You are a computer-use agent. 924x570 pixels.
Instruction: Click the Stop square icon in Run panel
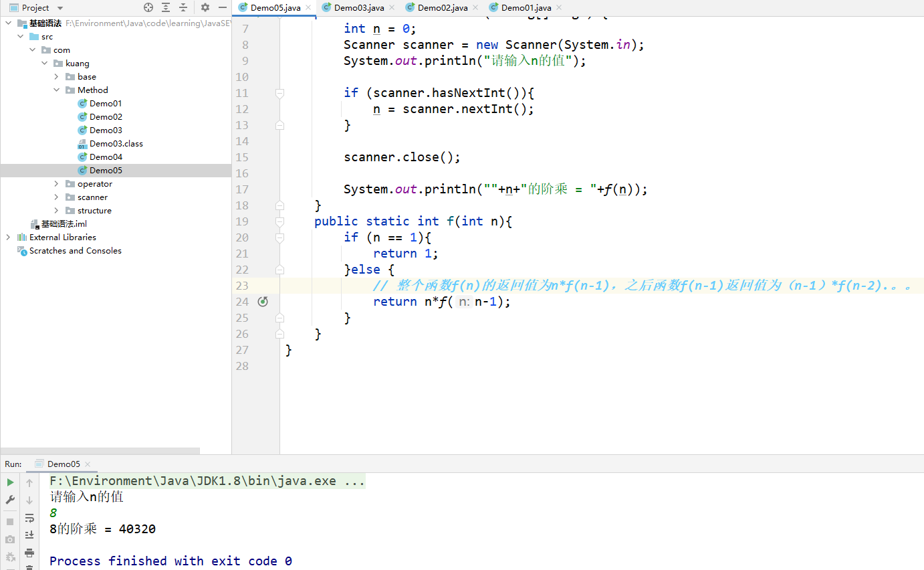coord(10,521)
